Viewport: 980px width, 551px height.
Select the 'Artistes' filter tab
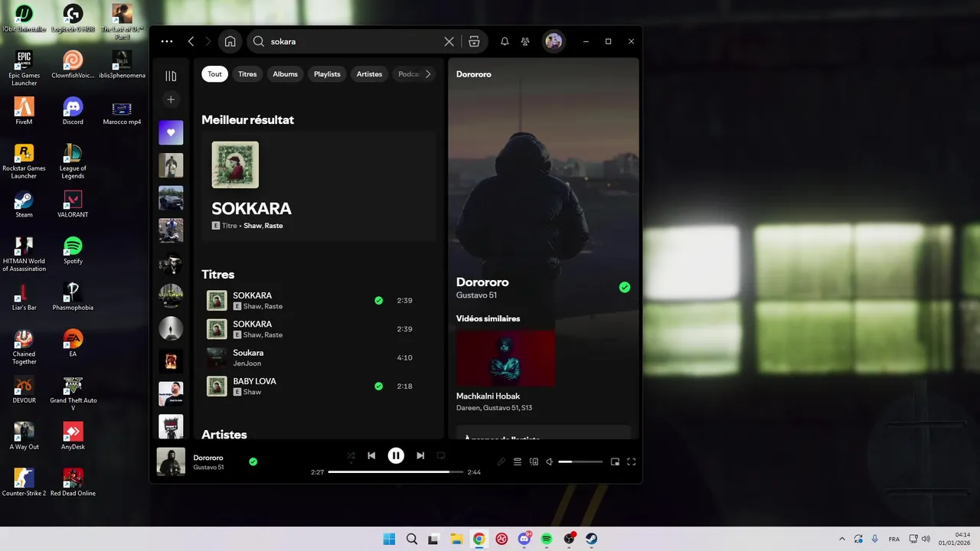369,74
